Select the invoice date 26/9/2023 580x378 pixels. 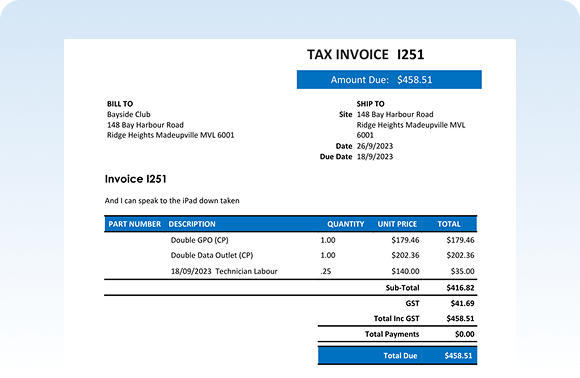[x=375, y=146]
